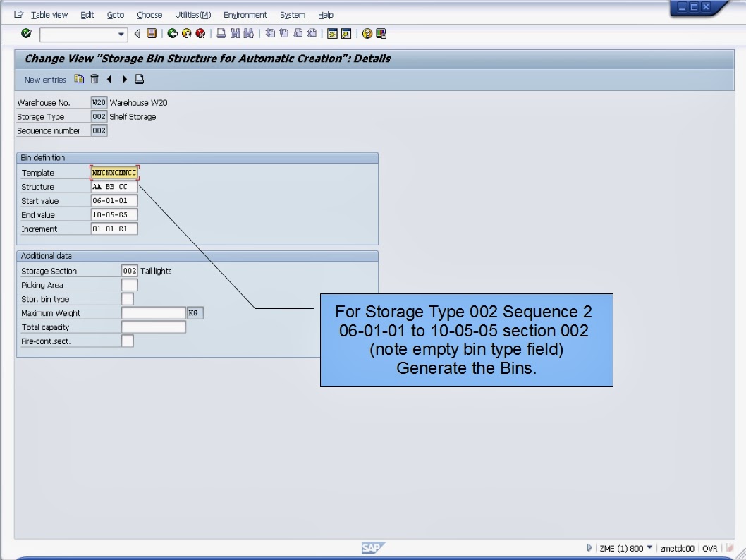Image resolution: width=746 pixels, height=560 pixels.
Task: Click the Stor. bin type checkbox field
Action: pos(127,298)
